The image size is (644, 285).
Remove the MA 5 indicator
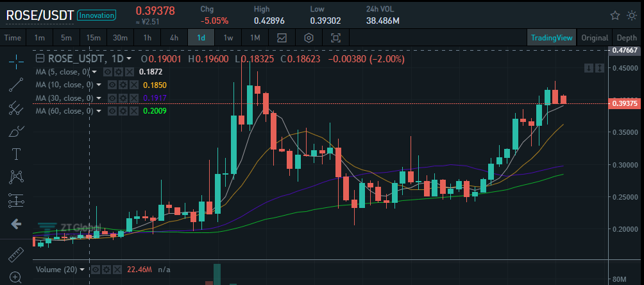(x=129, y=72)
